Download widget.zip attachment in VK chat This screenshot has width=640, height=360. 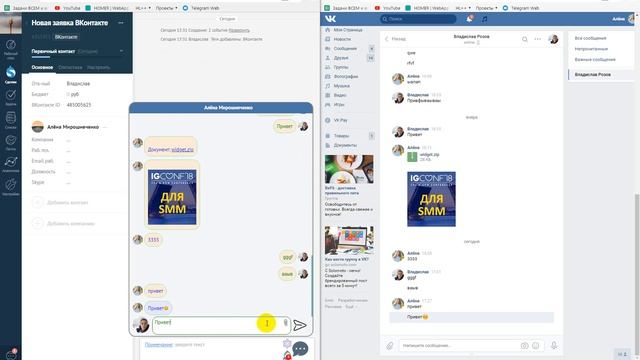click(x=412, y=157)
